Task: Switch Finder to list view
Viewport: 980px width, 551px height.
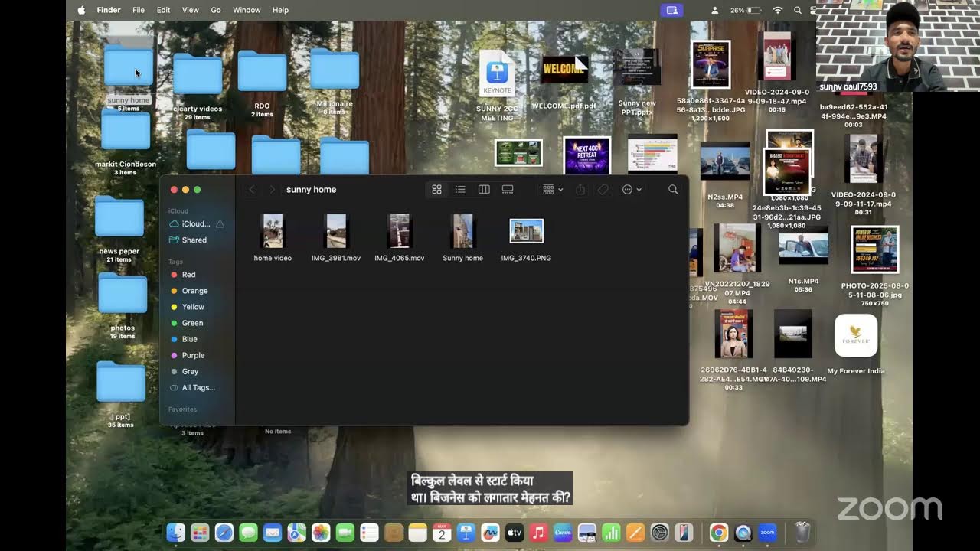Action: pos(460,190)
